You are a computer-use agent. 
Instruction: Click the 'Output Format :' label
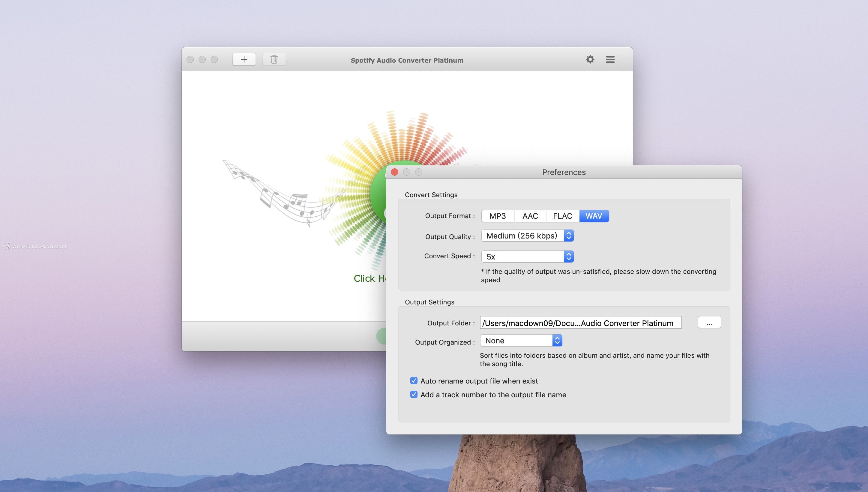450,216
